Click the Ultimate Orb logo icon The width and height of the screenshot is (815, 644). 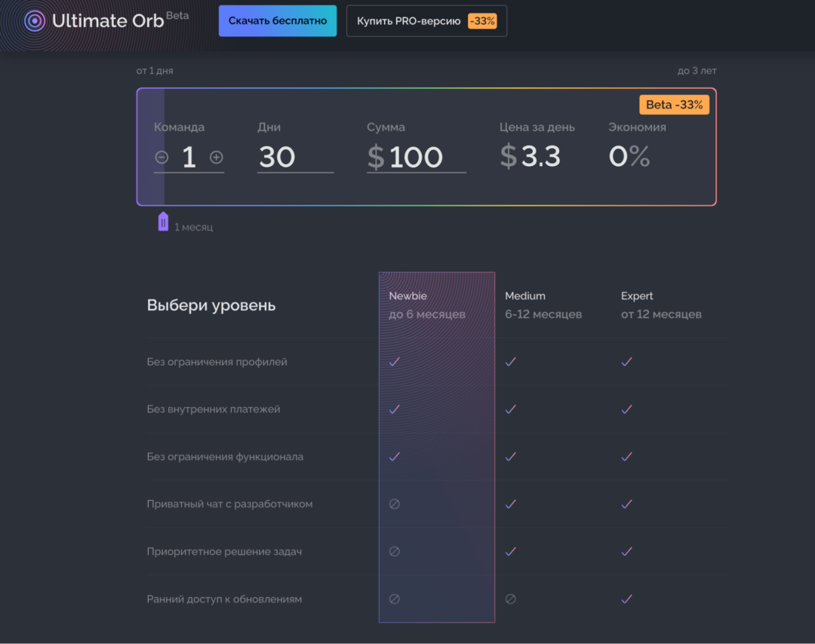35,20
